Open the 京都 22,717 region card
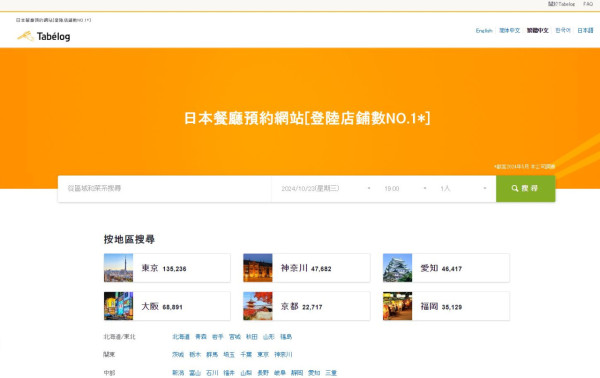 click(306, 306)
